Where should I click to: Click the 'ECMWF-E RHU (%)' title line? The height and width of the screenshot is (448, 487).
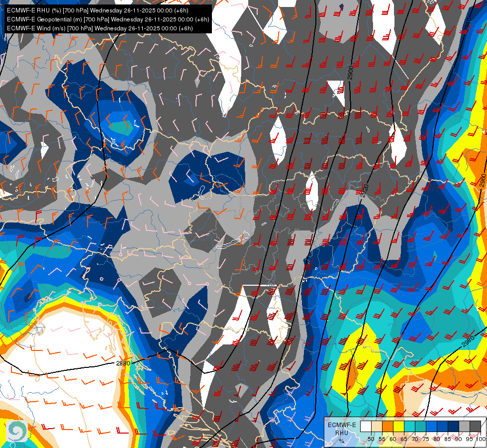pos(97,10)
